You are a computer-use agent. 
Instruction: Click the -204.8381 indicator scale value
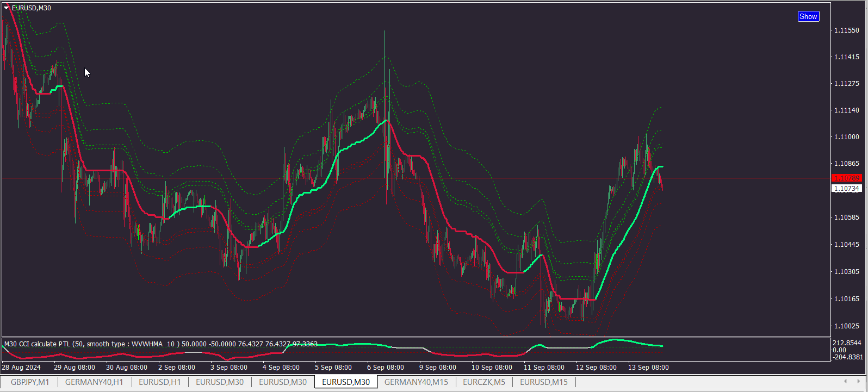point(848,357)
